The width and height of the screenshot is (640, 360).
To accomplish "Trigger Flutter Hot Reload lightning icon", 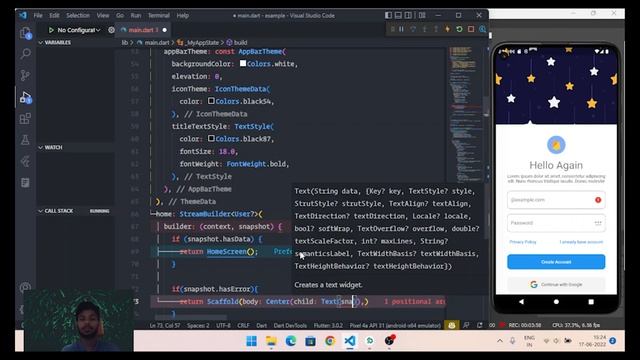I will 447,29.
